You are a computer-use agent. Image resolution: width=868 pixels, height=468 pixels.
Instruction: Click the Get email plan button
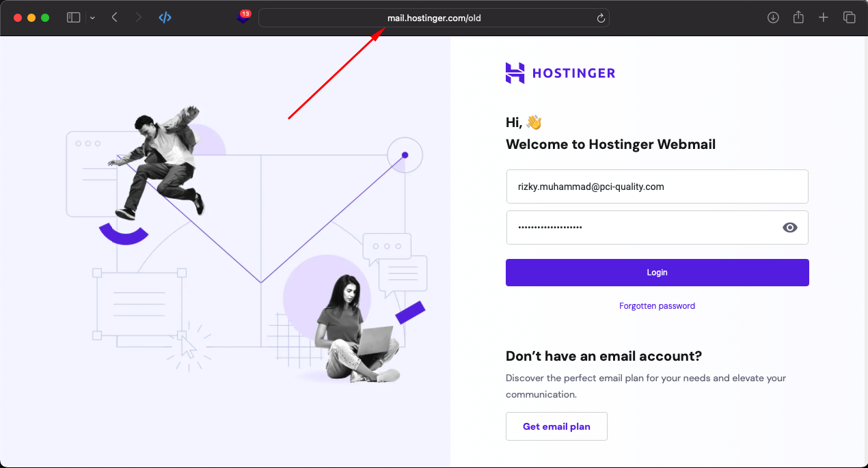pyautogui.click(x=556, y=426)
